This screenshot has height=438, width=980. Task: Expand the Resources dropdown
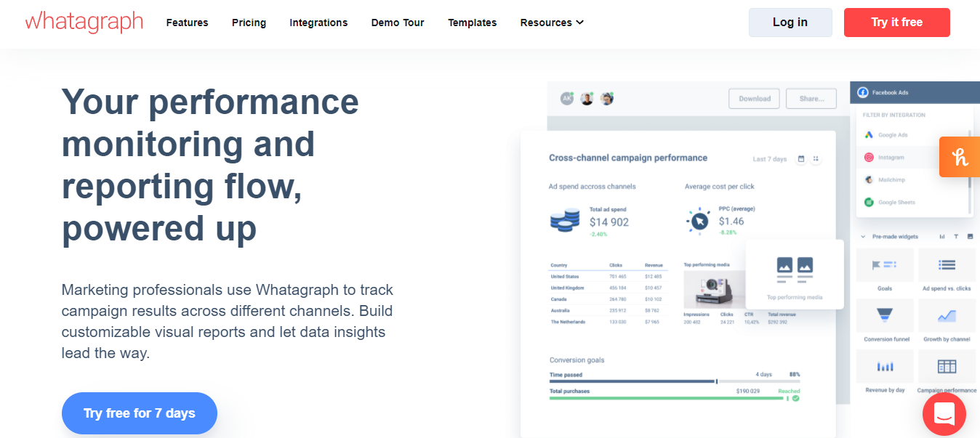[x=552, y=23]
